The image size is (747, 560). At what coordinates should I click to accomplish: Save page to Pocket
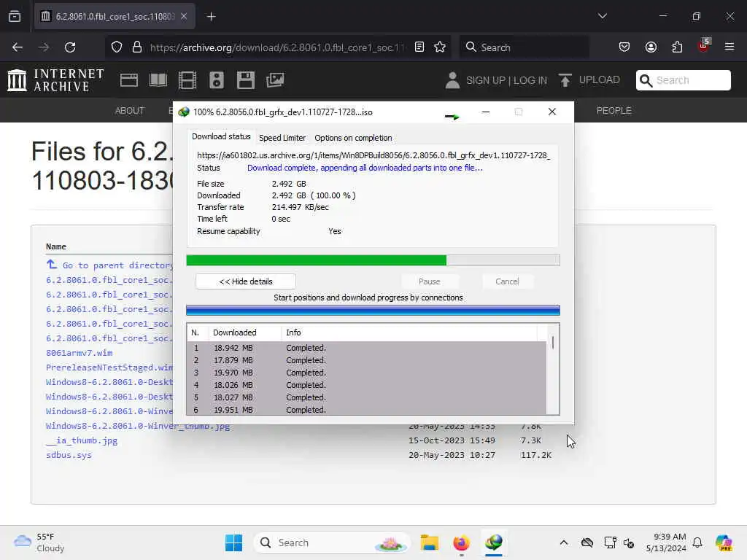coord(624,47)
